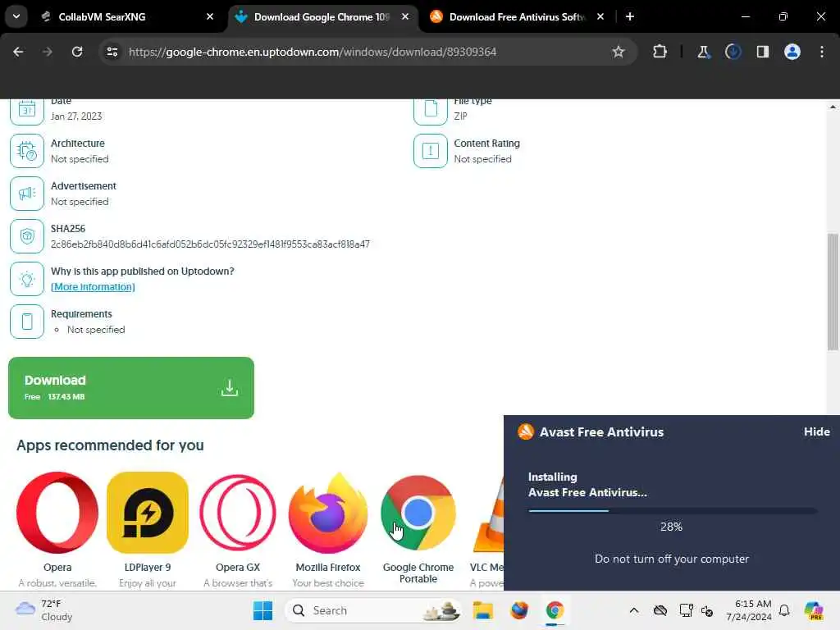
Task: Click the Date calendar icon
Action: [x=27, y=112]
